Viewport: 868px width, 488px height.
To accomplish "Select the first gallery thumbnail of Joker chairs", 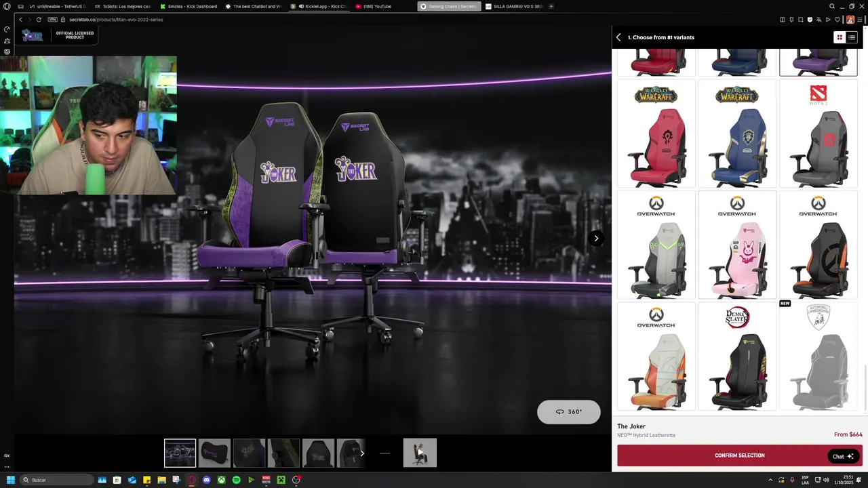I will pos(180,453).
